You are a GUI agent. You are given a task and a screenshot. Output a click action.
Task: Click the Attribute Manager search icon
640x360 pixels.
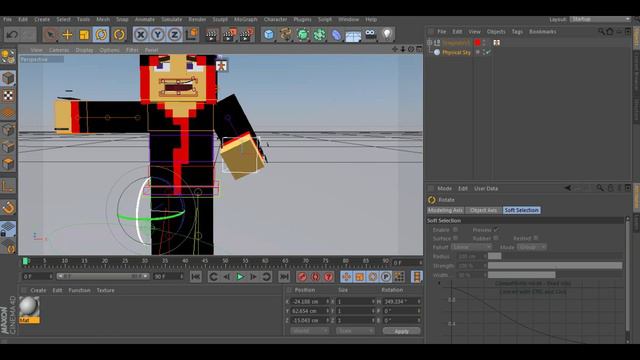click(x=599, y=188)
